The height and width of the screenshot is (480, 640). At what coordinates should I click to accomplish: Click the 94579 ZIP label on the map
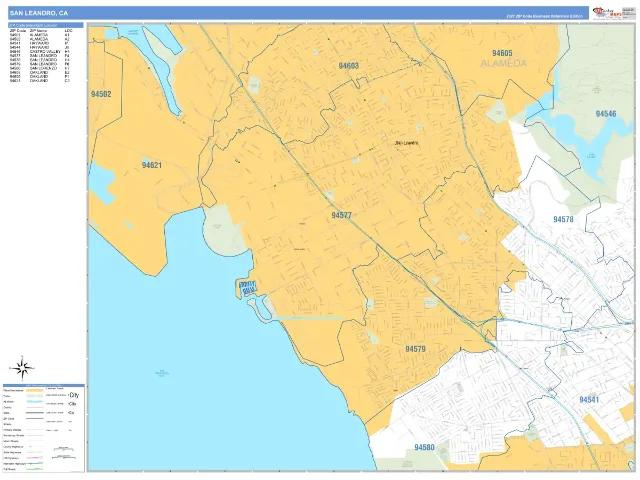point(416,349)
